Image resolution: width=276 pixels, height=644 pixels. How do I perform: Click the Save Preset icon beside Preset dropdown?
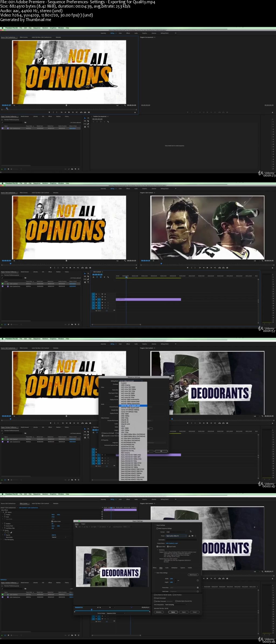point(189,536)
